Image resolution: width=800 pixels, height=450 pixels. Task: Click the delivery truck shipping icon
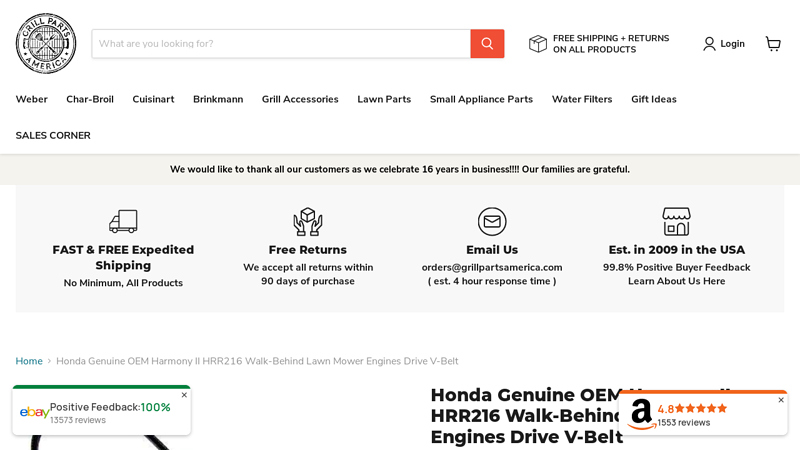point(123,221)
